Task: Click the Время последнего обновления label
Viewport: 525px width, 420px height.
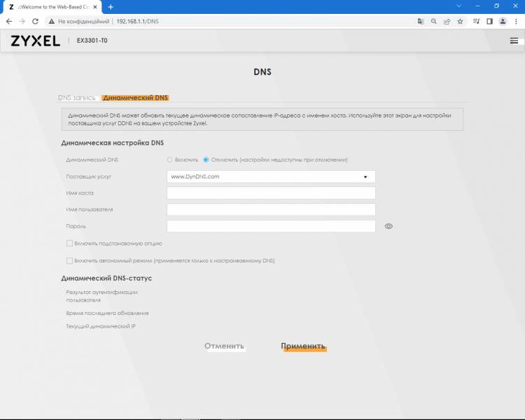Action: click(107, 313)
